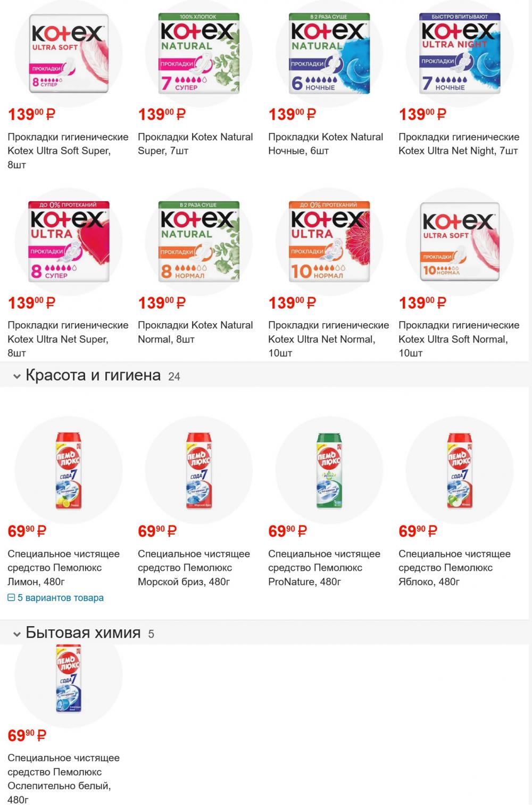Open Пемолюкс Морской бриз product image
Viewport: 532px width, 805px height.
(x=198, y=471)
